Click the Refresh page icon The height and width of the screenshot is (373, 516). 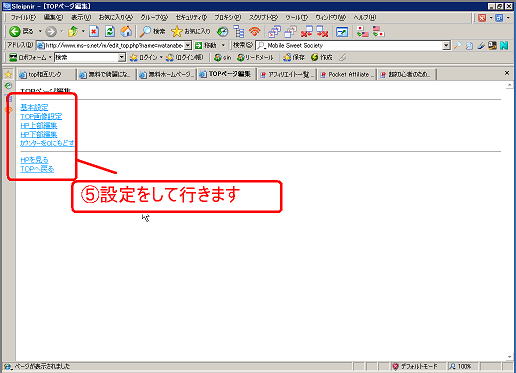point(110,32)
